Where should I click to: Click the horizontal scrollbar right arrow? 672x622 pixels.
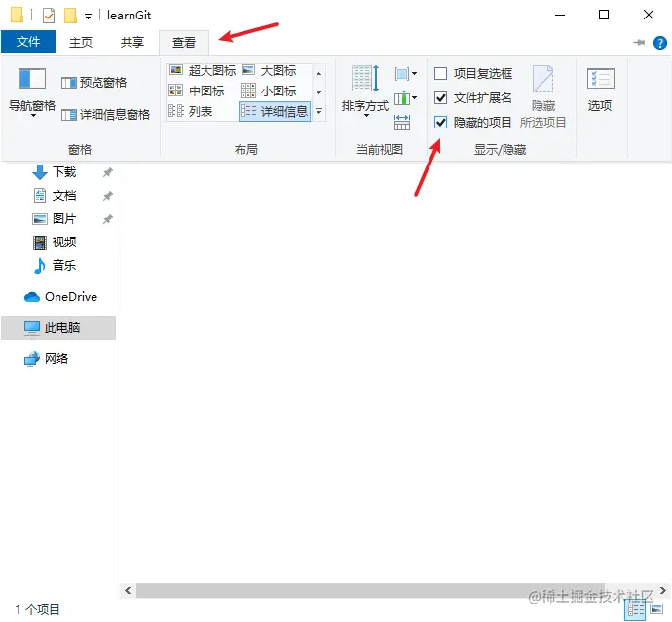[662, 590]
